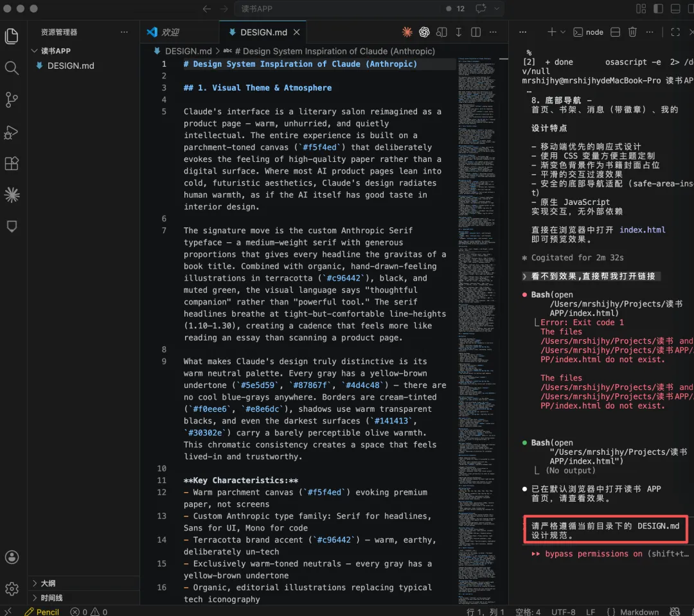Open the new terminal profile dropdown arrow
The width and height of the screenshot is (694, 616).
pos(562,32)
